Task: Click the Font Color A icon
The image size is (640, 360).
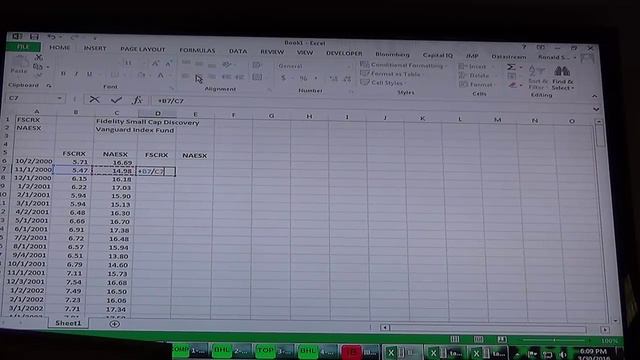Action: click(x=161, y=76)
